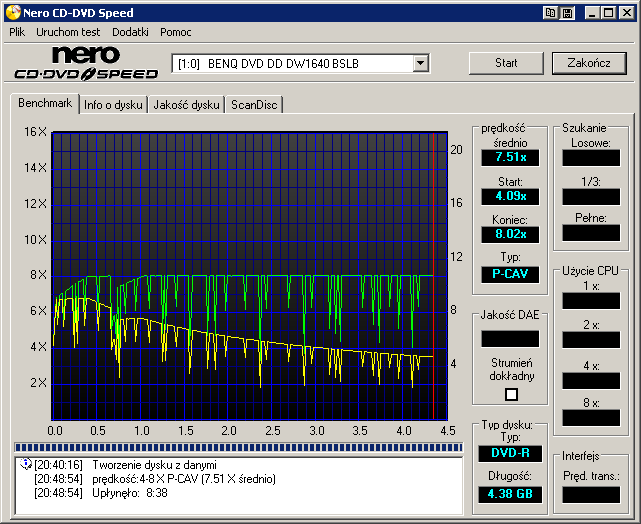Click the log line Upłynęło: 8:38

[101, 493]
